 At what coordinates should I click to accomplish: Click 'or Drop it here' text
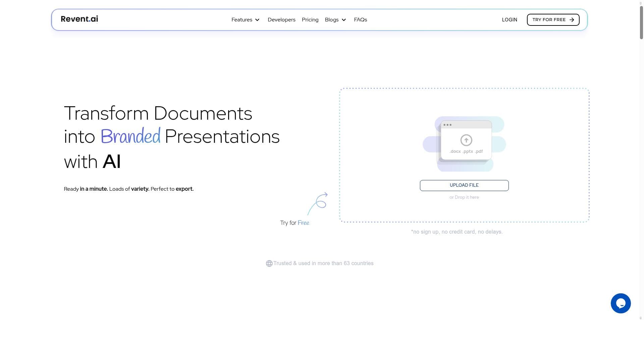click(464, 197)
